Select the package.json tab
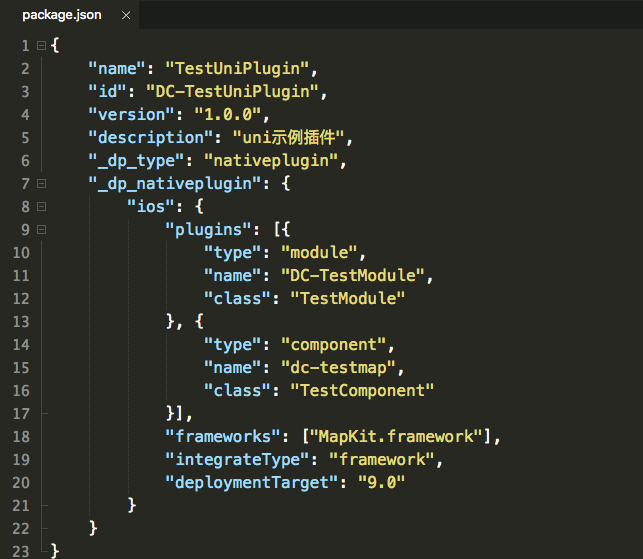Image resolution: width=643 pixels, height=559 pixels. tap(61, 15)
